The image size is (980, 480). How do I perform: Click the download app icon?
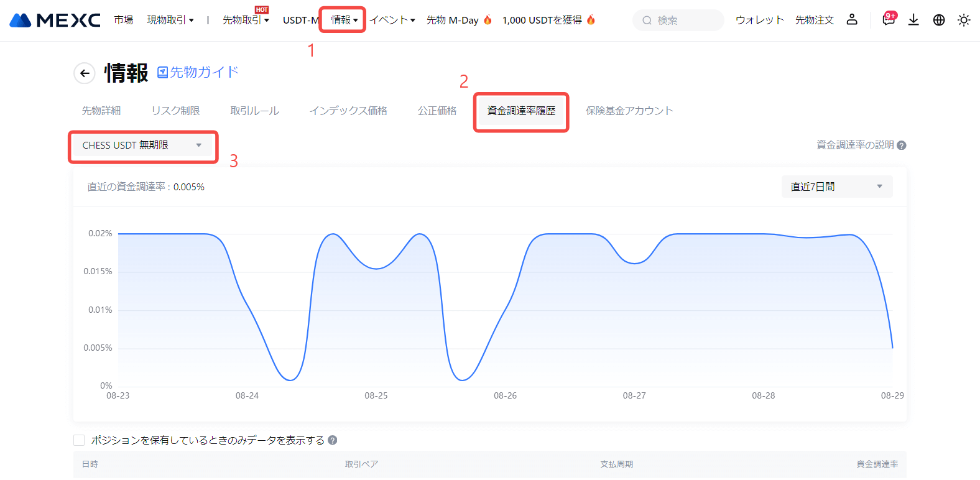[913, 20]
